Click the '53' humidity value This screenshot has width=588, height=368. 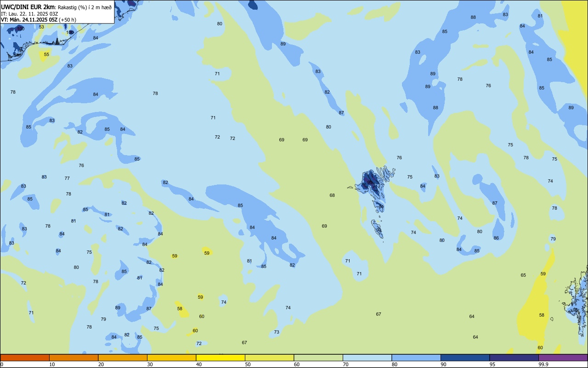(41, 27)
